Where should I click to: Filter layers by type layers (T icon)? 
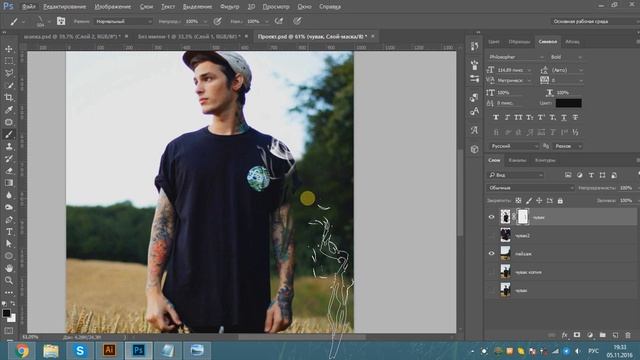(x=591, y=175)
